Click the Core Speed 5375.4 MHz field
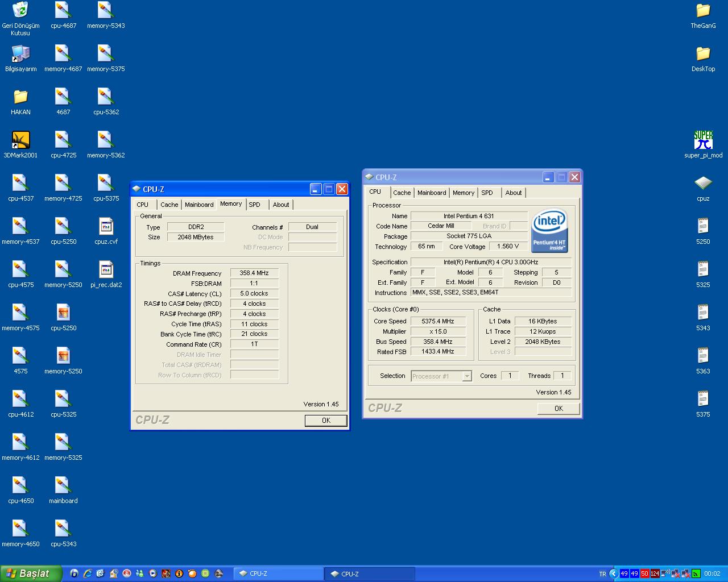Viewport: 728px width, 582px height. click(x=438, y=321)
